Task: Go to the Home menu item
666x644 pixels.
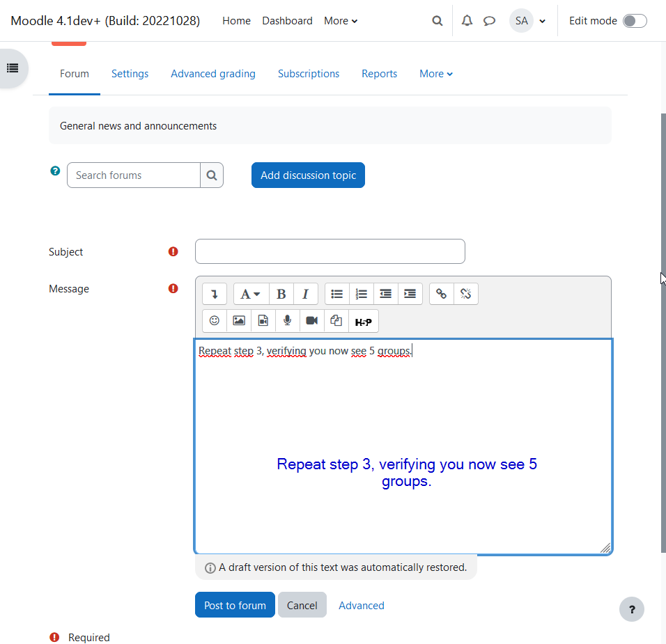Action: click(237, 21)
